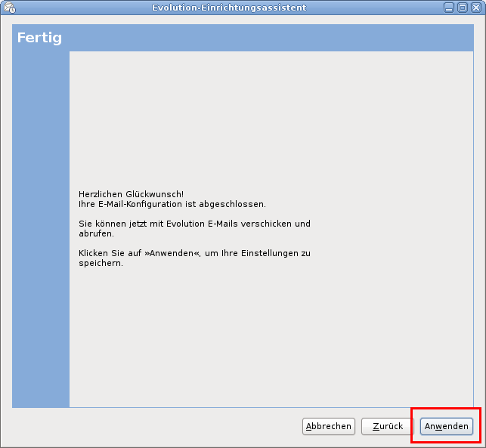This screenshot has height=448, width=486.
Task: Close the Evolution setup assistant window
Action: click(475, 7)
